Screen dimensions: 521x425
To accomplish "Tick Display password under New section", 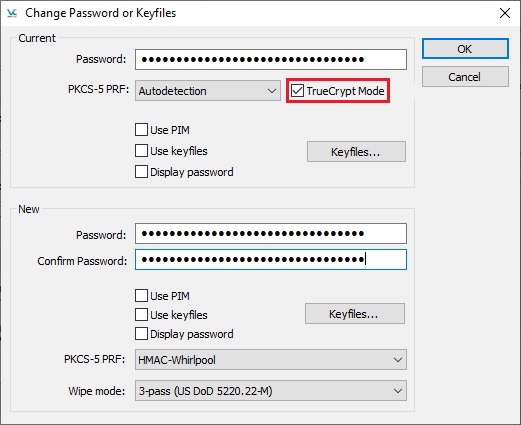I will click(141, 334).
